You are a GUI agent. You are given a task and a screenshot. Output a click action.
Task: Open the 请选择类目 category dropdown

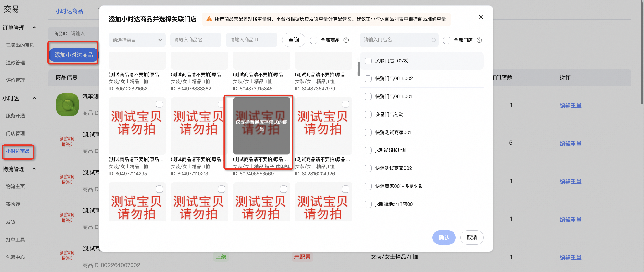tap(137, 40)
